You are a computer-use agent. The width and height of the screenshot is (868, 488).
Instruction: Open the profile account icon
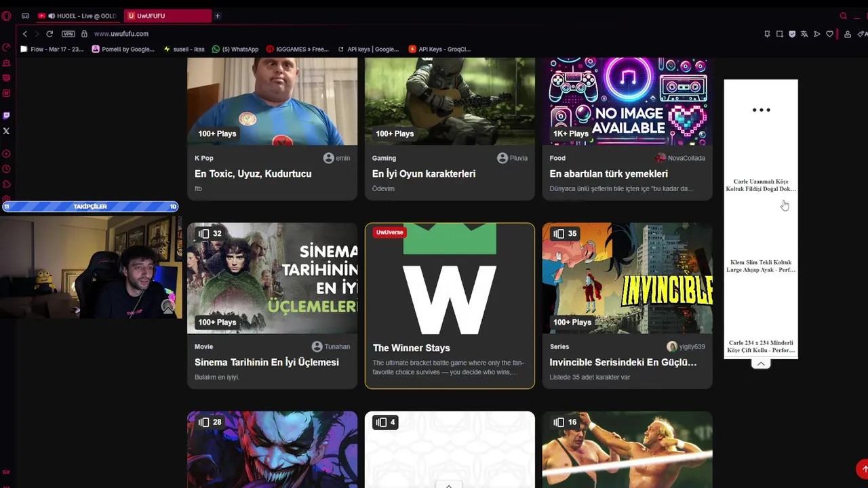[848, 34]
